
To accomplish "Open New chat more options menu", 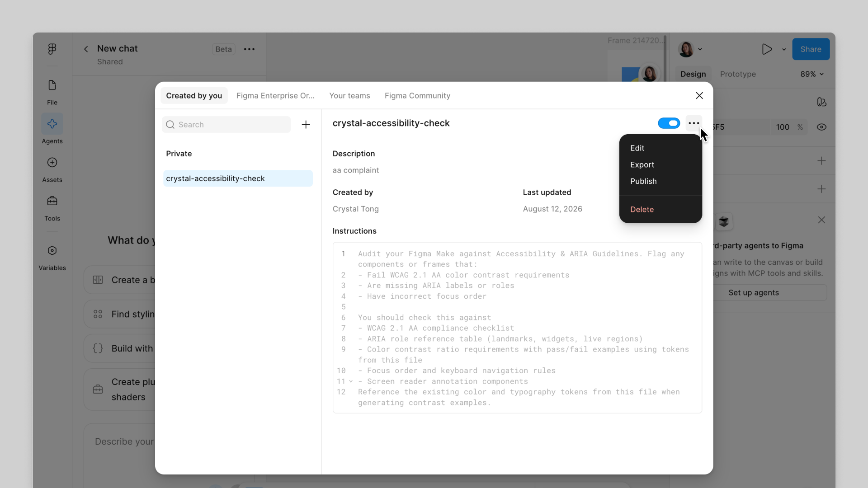I will [x=249, y=49].
